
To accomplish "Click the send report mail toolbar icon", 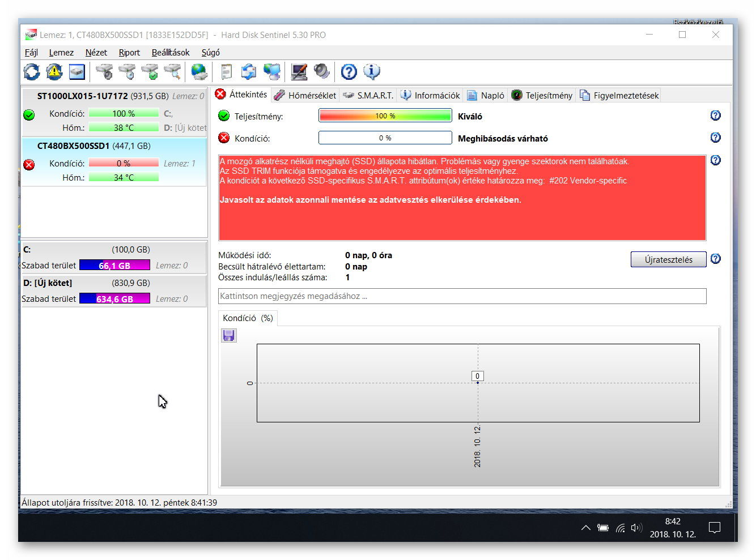I will tap(249, 72).
